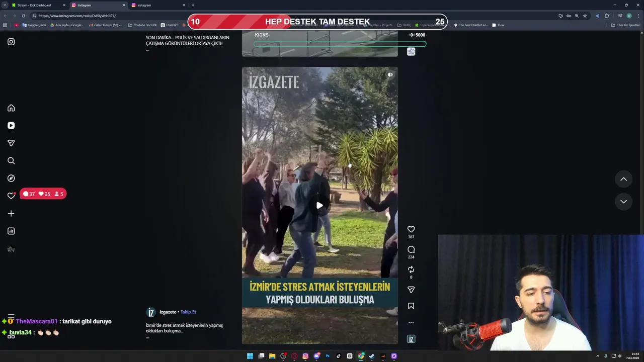Open reel more options ellipsis
The image size is (644, 362).
(x=411, y=322)
